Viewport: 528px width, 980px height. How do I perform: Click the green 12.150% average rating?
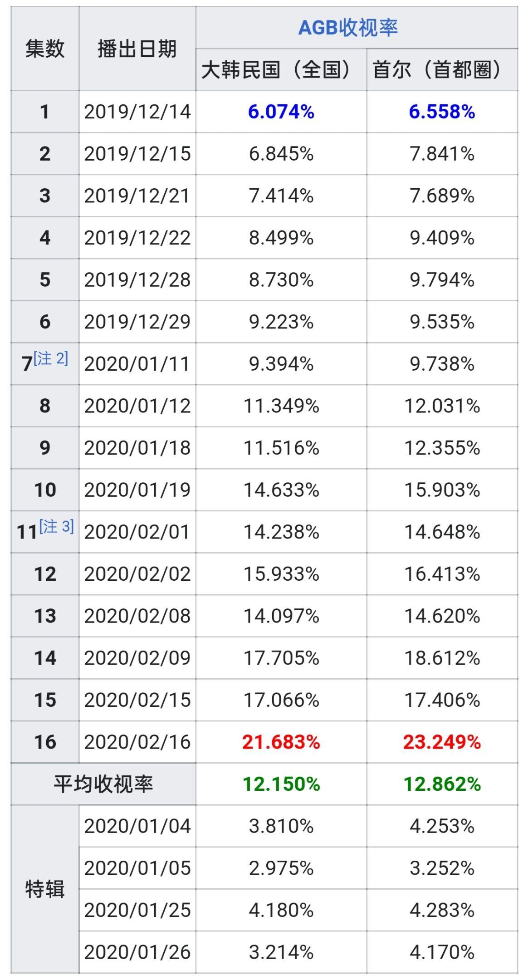(x=281, y=784)
